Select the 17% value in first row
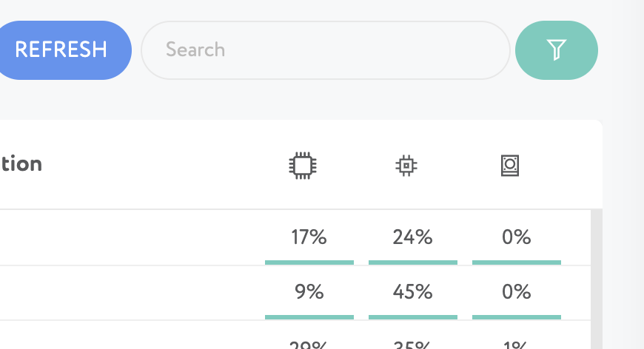This screenshot has width=644, height=349. tap(309, 237)
